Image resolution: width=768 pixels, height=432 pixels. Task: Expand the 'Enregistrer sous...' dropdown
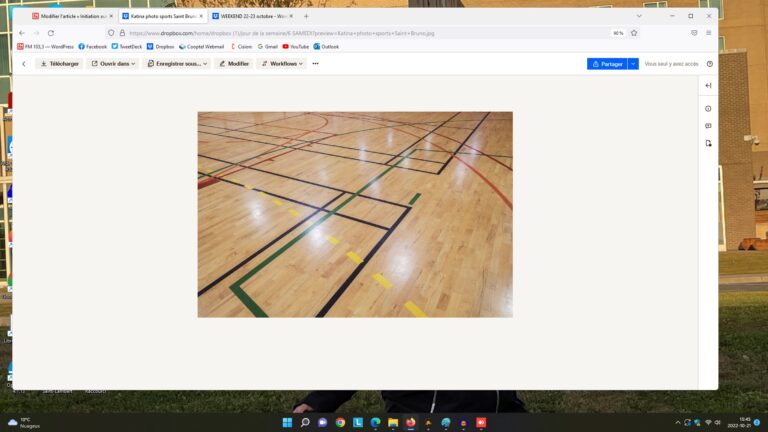pos(177,64)
